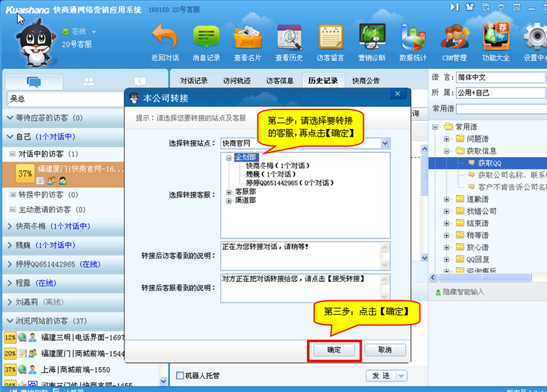The width and height of the screenshot is (547, 392).
Task: Click the skin shirt icon in title bar
Action: click(x=470, y=7)
